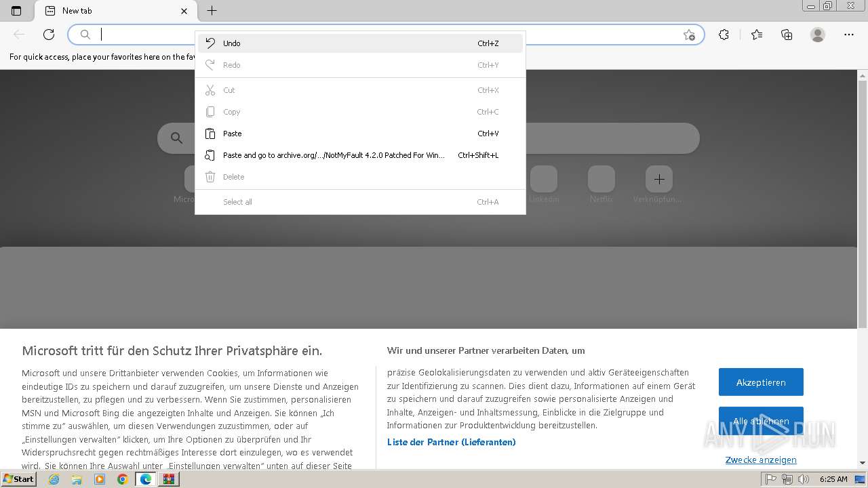Open a new tab with plus button
868x488 pixels.
pos(212,11)
